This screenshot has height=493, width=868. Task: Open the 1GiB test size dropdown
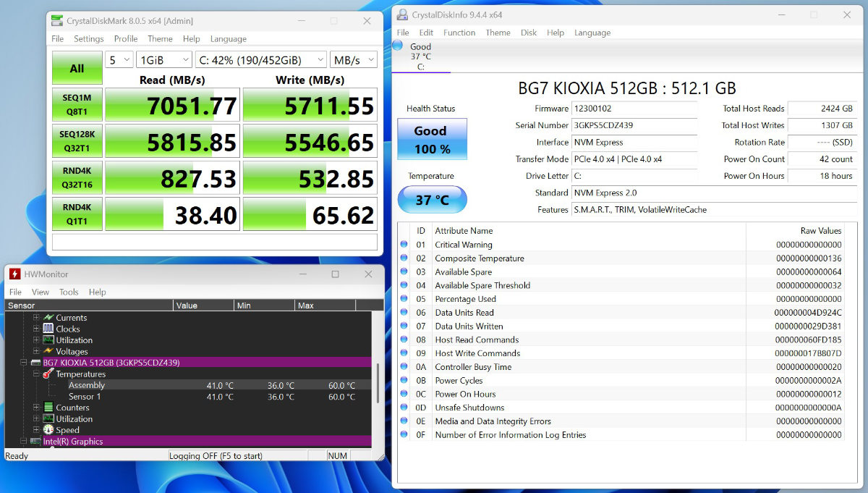[163, 59]
